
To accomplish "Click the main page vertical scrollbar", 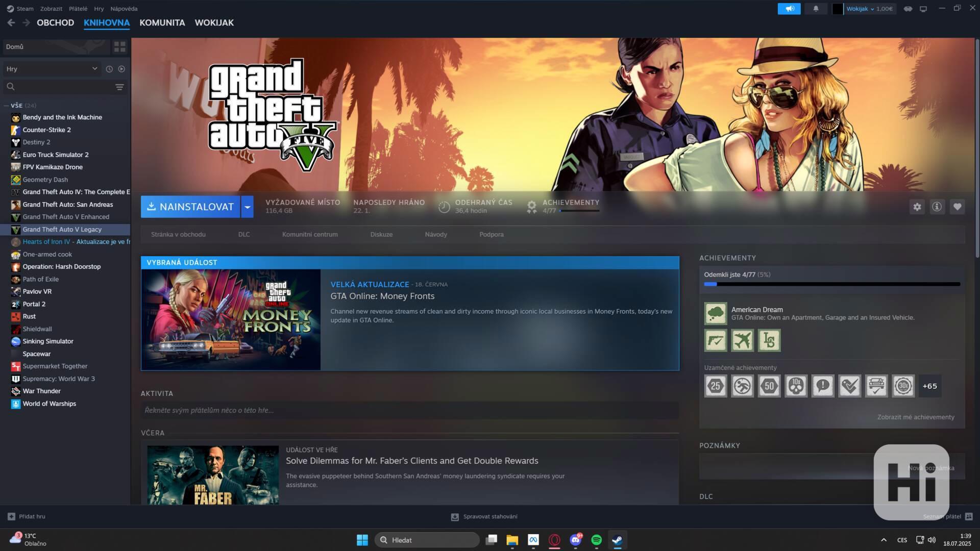I will [x=977, y=148].
